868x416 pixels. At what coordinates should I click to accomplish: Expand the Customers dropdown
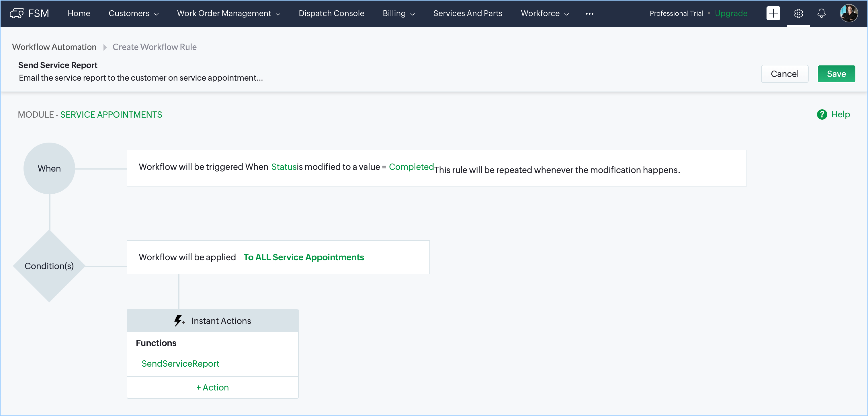click(133, 13)
